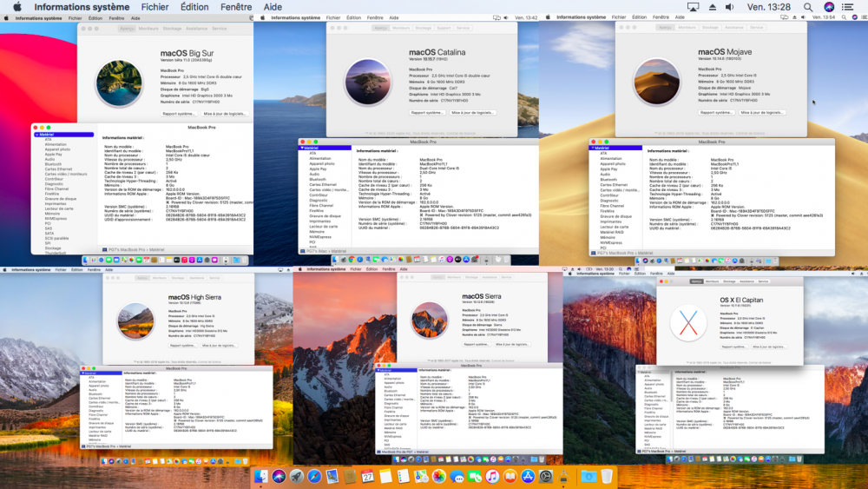Viewport: 868px width, 489px height.
Task: Select Assistance tab in Mojave window
Action: point(734,27)
